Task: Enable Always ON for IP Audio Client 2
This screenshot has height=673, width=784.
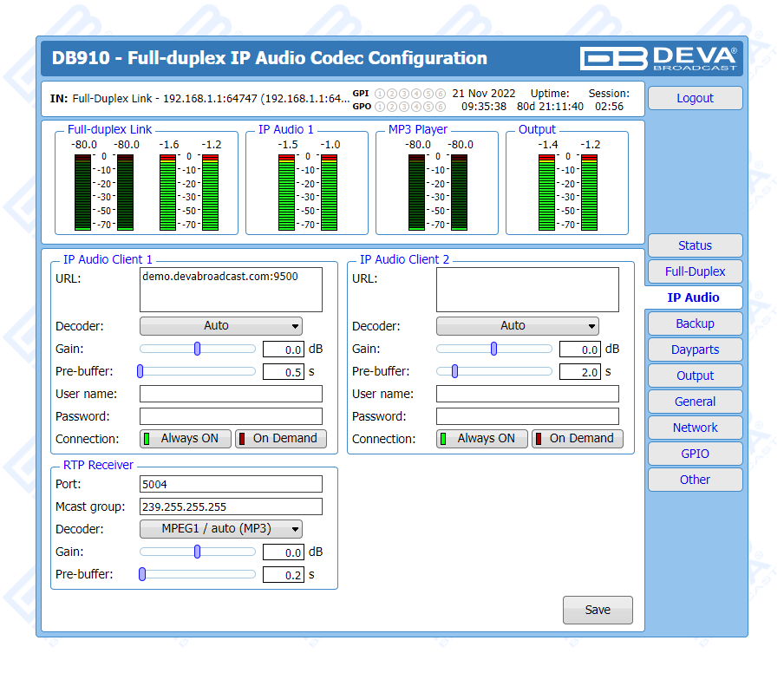Action: 482,439
